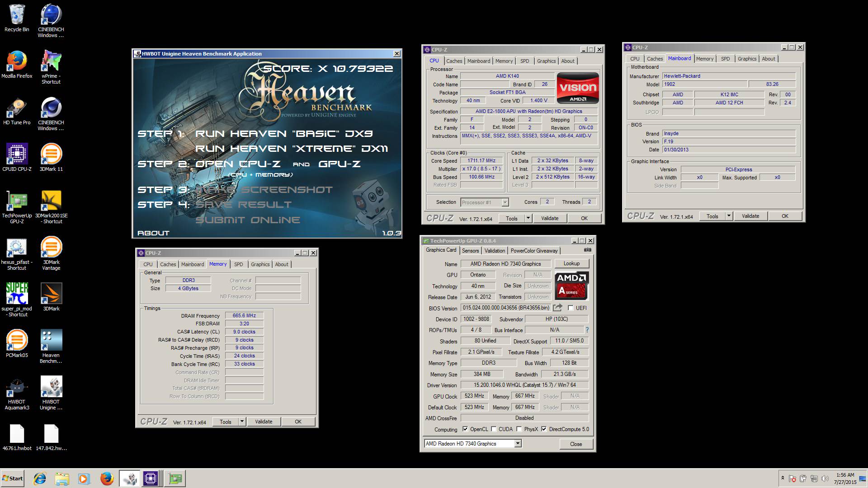Open Internet Explorer from the taskbar

[40, 479]
